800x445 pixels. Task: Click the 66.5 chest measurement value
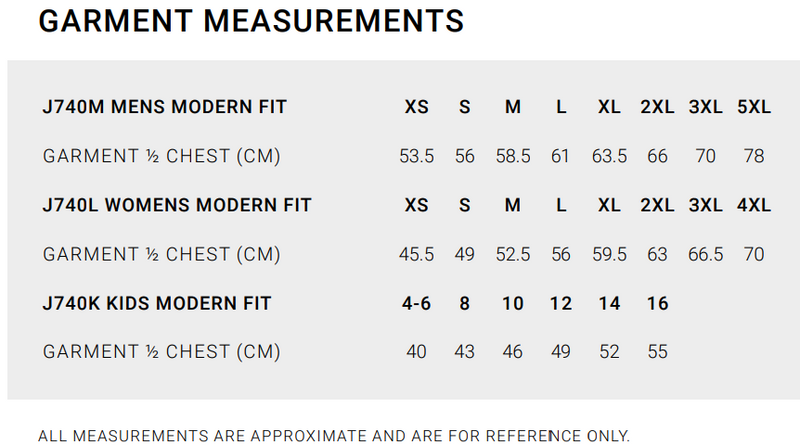705,254
